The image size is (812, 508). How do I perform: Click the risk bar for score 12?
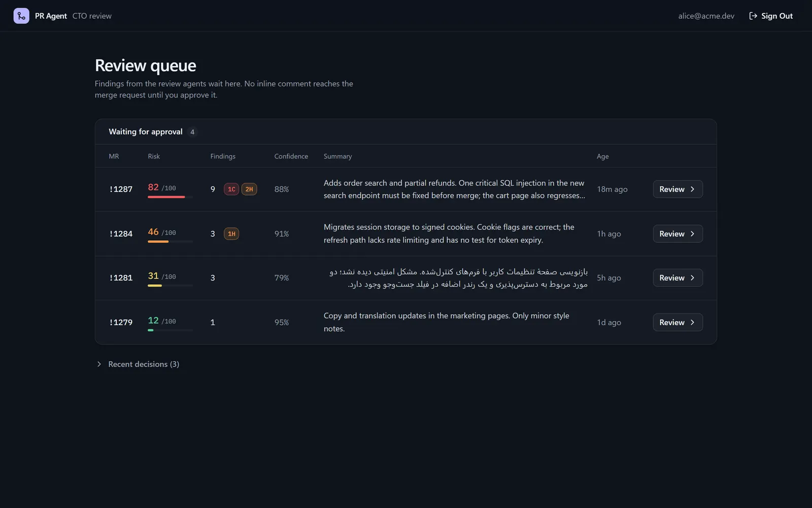[x=170, y=330]
